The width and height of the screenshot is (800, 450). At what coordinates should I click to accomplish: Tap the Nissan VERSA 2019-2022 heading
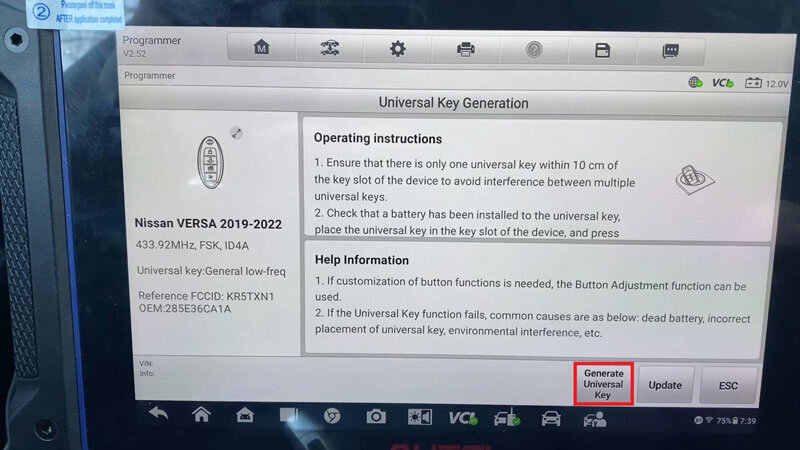click(x=208, y=223)
